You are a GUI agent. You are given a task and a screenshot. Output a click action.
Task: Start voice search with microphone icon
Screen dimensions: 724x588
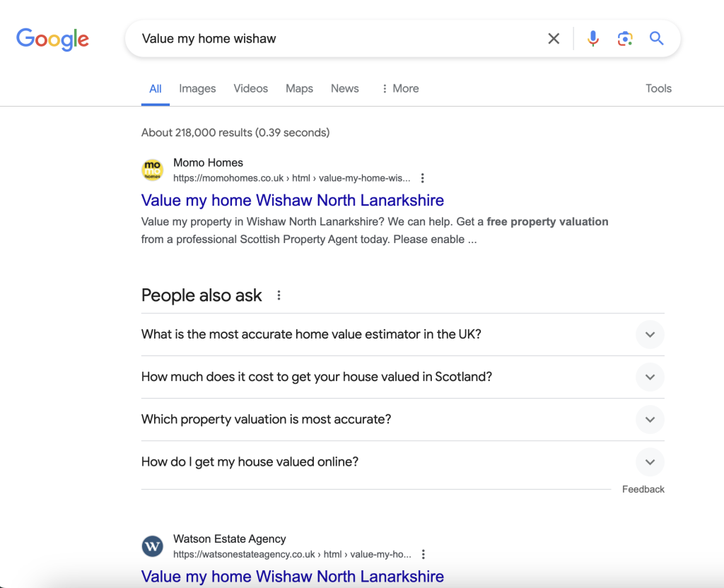point(593,39)
